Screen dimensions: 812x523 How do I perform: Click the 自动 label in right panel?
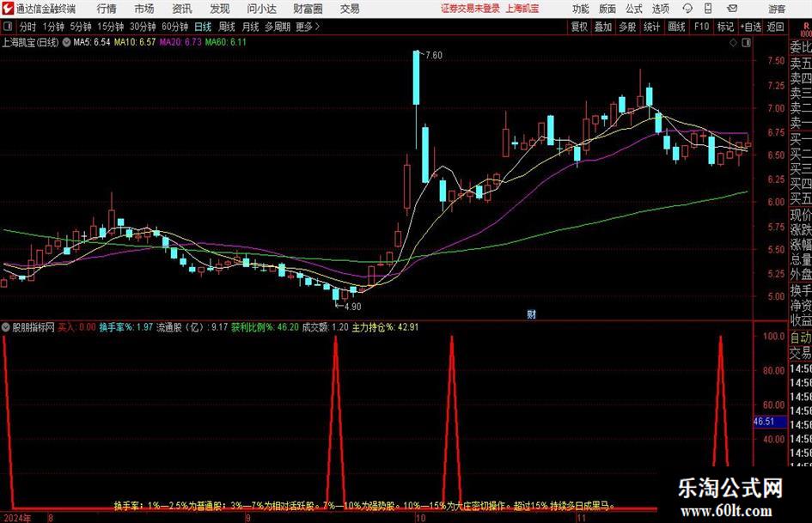point(801,338)
